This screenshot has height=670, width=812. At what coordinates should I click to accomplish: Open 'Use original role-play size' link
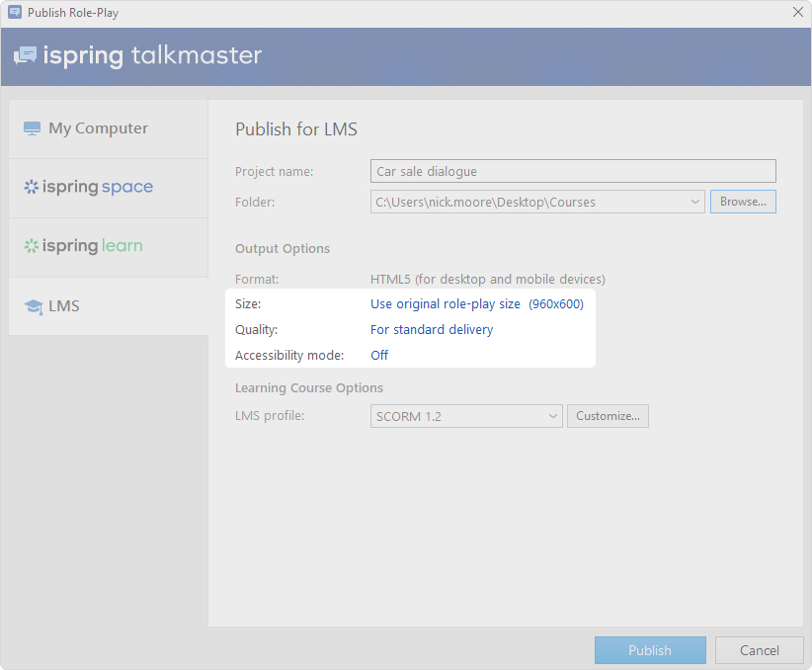pyautogui.click(x=445, y=303)
